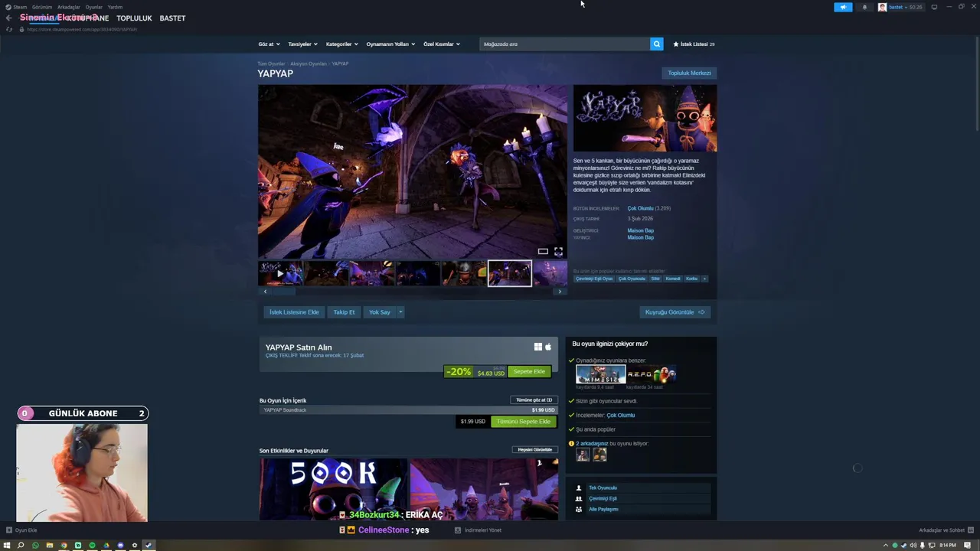Select the Korku tag
The width and height of the screenshot is (980, 551).
pyautogui.click(x=691, y=279)
